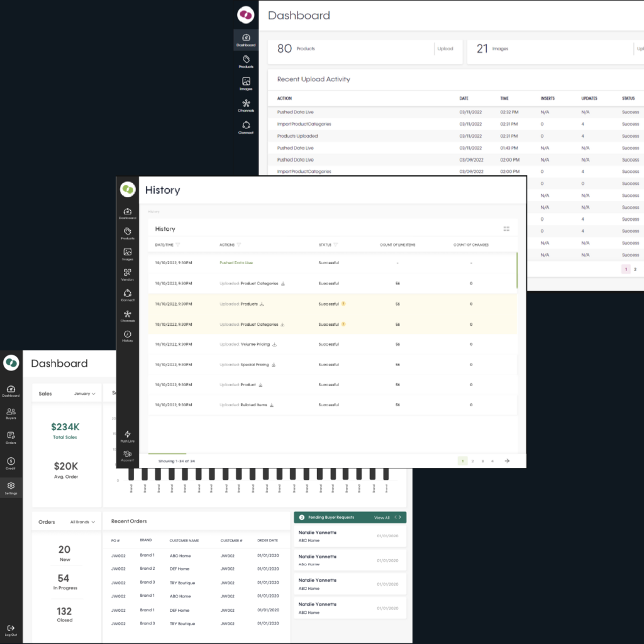Click the History table vertical scrollbar
644x644 pixels.
click(517, 270)
